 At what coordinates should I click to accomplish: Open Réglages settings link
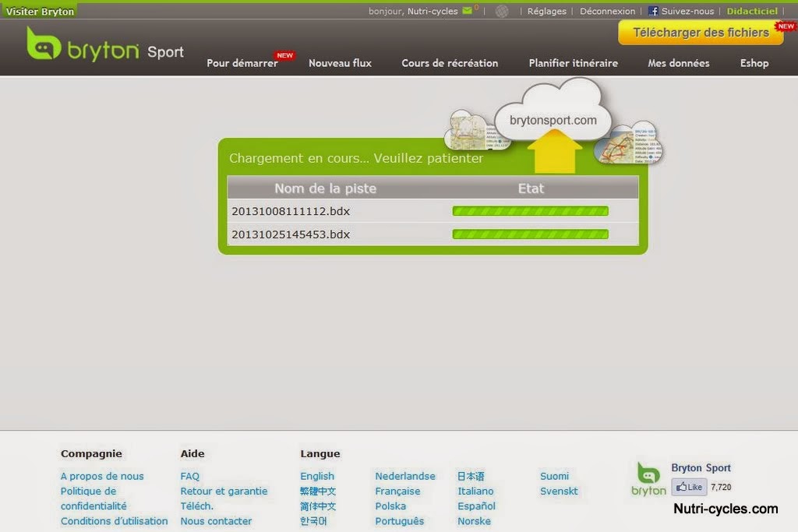[546, 11]
